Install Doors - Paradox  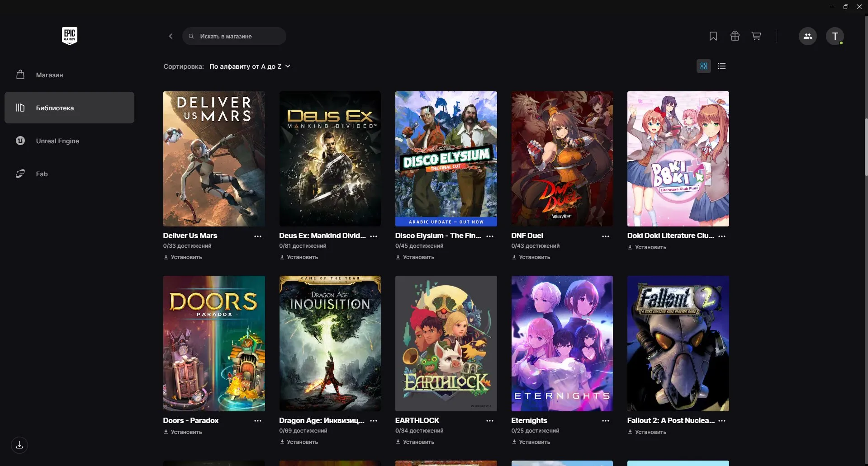pos(183,432)
